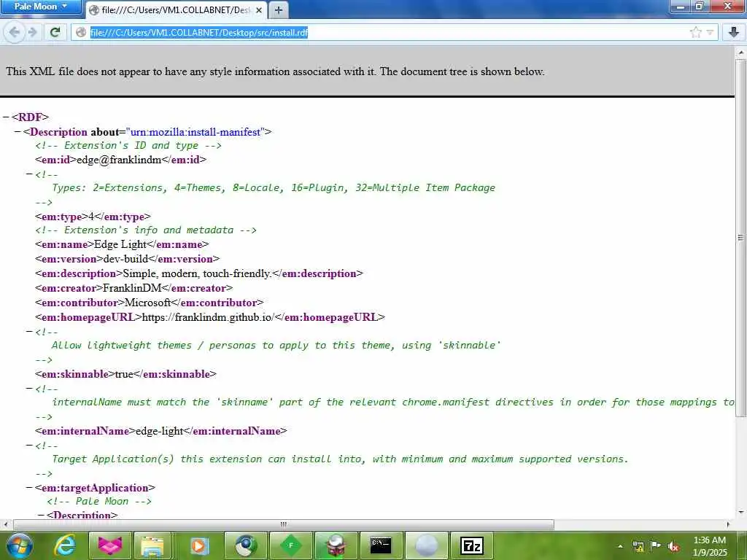
Task: Collapse the Types comment block
Action: point(29,174)
